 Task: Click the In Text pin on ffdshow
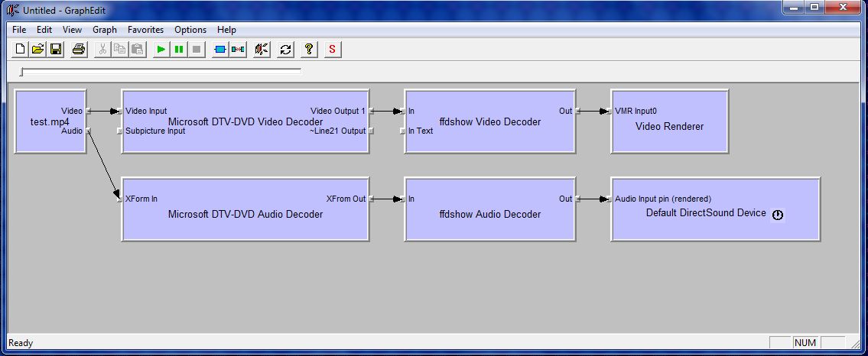pos(403,131)
